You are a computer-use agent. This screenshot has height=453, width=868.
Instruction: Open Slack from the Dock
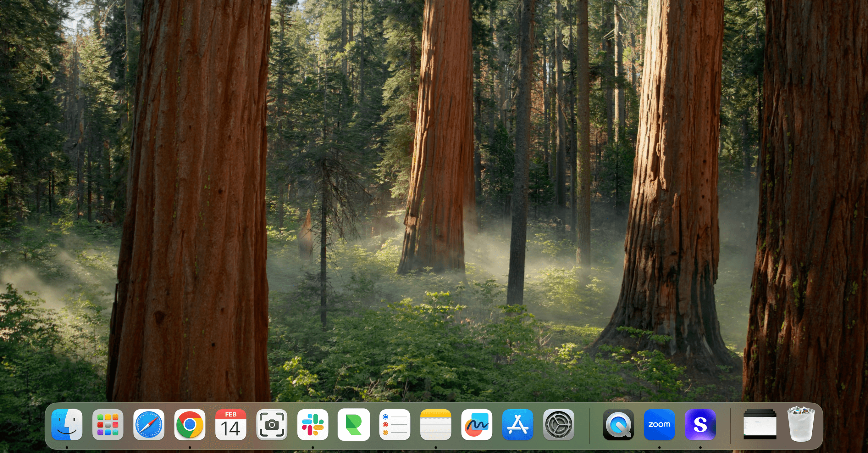click(313, 425)
